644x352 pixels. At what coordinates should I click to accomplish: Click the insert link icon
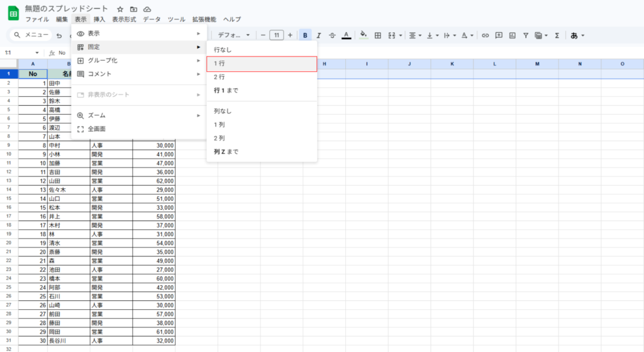[x=485, y=35]
